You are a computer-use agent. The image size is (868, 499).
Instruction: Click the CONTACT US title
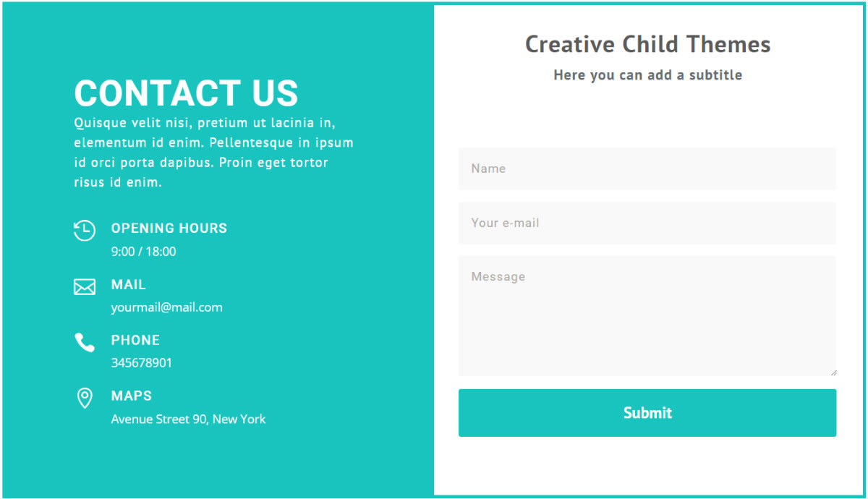[x=186, y=93]
